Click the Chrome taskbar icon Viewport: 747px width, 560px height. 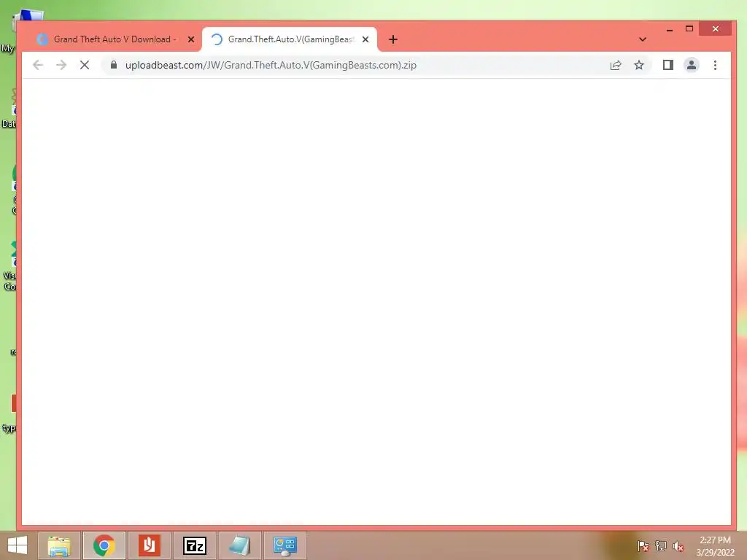point(104,545)
